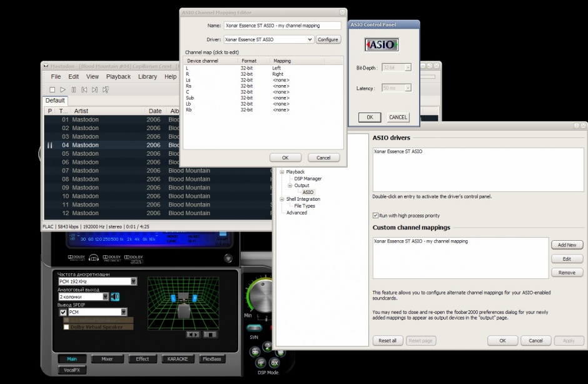
Task: Uncheck Run with high process priority
Action: 375,215
